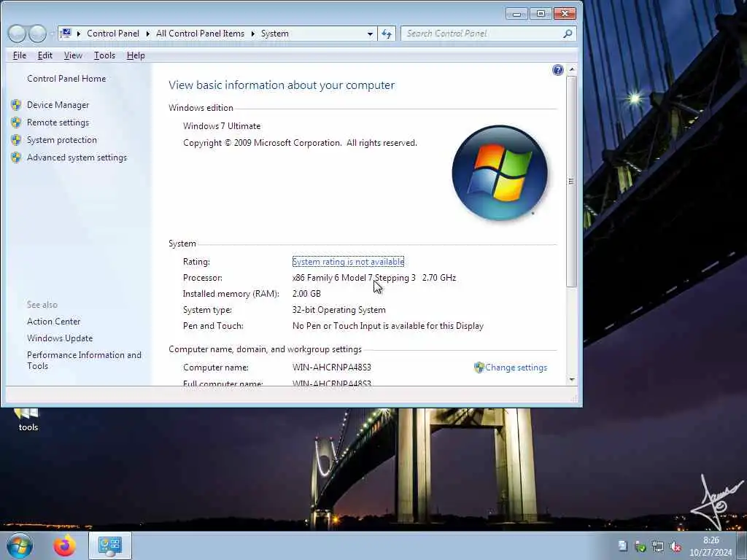Expand arrow before Control Panel breadcrumb
The width and height of the screenshot is (747, 560).
click(79, 34)
